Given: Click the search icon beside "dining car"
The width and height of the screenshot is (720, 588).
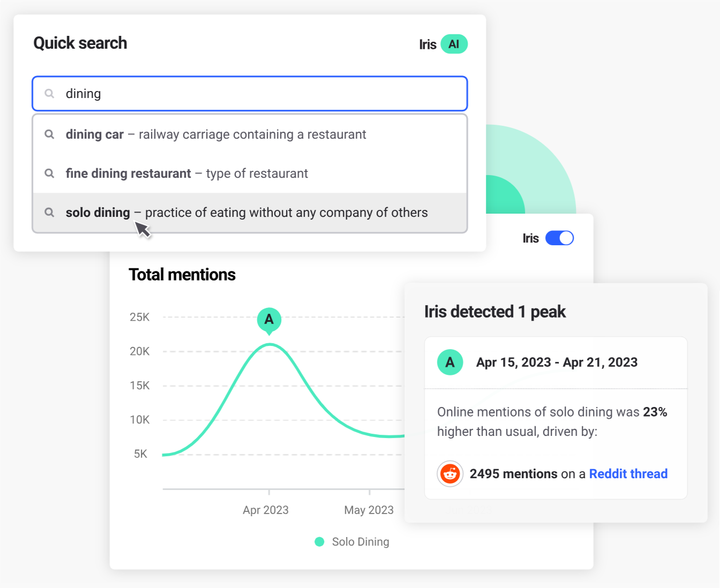Looking at the screenshot, I should (x=49, y=134).
